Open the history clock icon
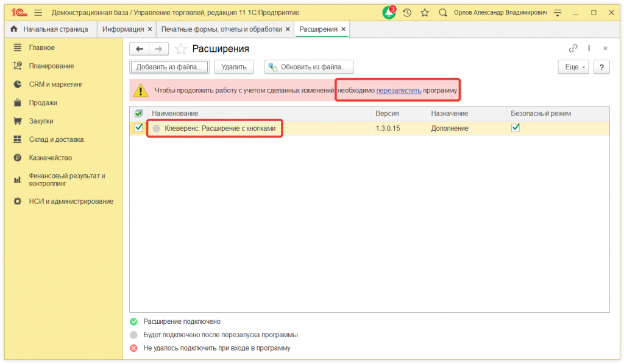The height and width of the screenshot is (364, 624). (407, 12)
